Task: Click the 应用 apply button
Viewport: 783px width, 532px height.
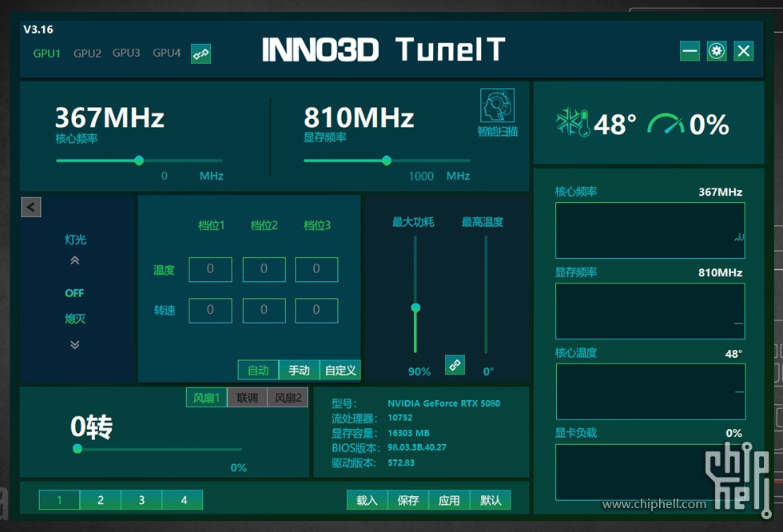Action: click(x=449, y=500)
